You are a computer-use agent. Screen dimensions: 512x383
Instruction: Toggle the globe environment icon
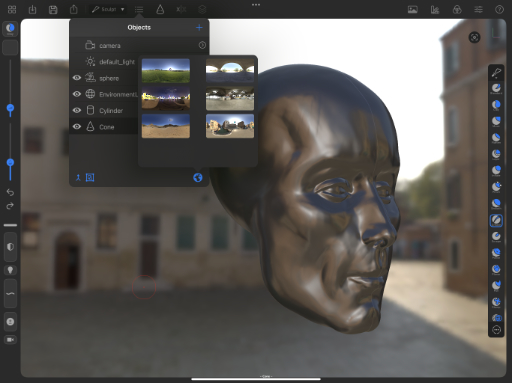click(198, 177)
